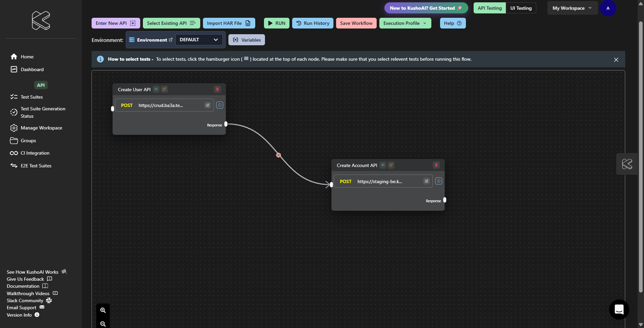Go to CI Integration page
The height and width of the screenshot is (328, 644).
pos(35,153)
